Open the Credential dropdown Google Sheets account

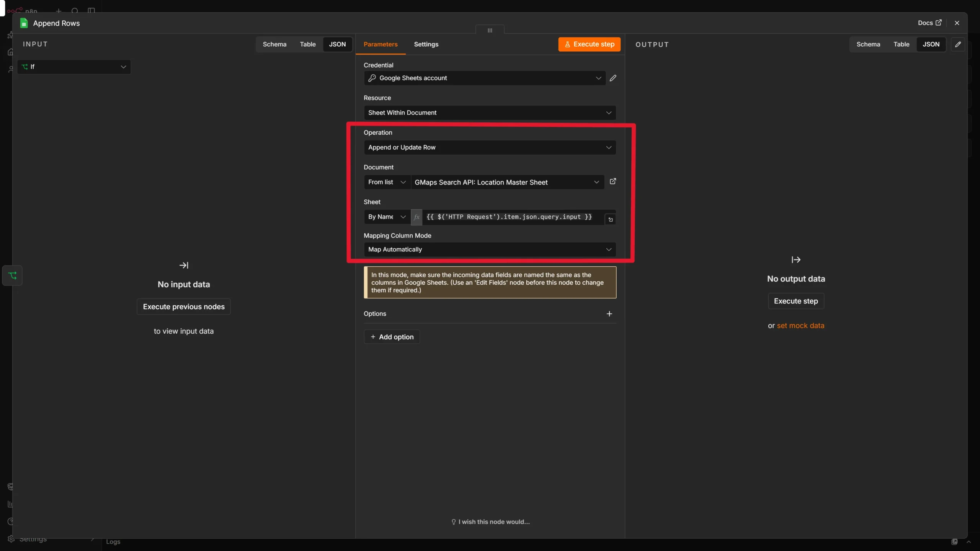(x=485, y=78)
